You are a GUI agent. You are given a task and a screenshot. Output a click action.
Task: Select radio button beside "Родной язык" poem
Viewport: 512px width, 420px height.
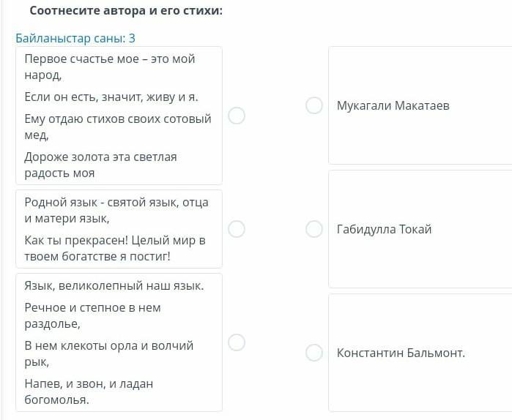[237, 229]
